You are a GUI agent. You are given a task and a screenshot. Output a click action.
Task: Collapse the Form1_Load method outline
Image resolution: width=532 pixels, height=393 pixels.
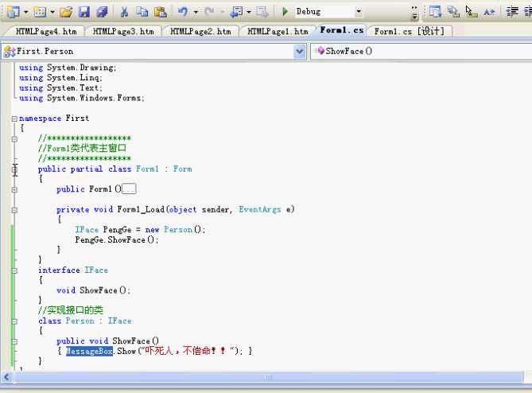(x=14, y=210)
